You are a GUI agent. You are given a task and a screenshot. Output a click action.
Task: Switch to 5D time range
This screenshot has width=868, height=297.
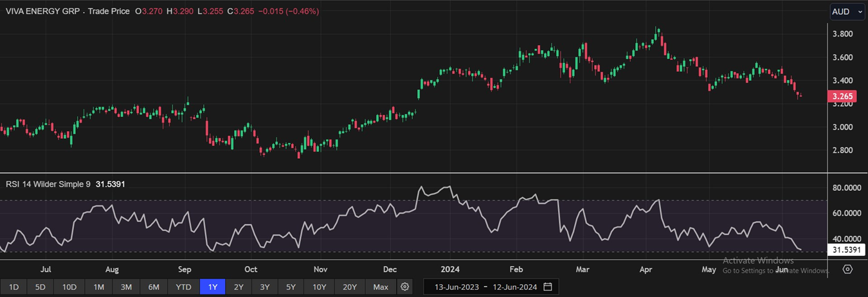point(40,287)
